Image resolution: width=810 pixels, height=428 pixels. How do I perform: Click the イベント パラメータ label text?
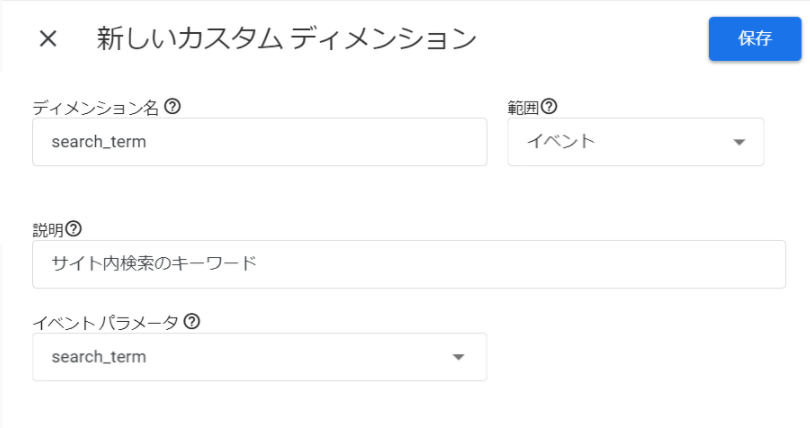105,323
